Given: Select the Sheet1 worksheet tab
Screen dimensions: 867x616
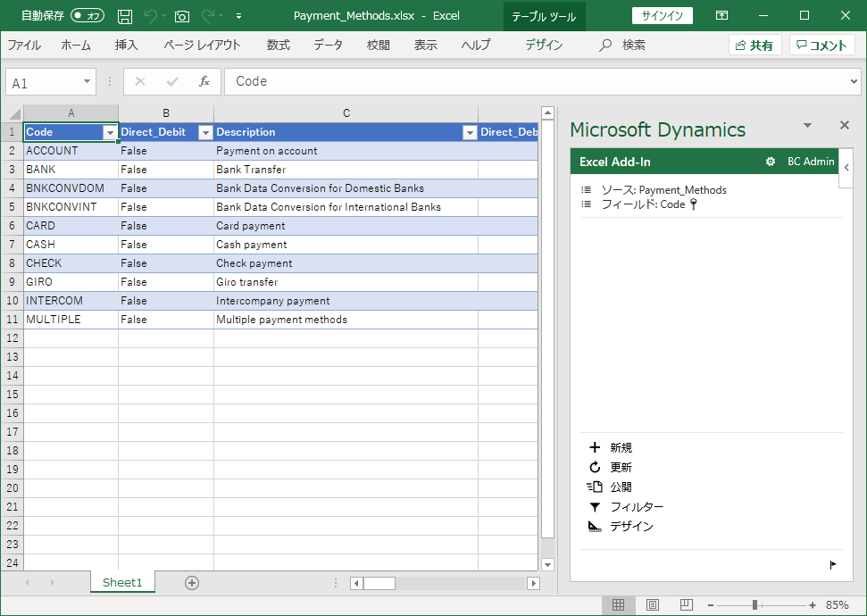Looking at the screenshot, I should [x=122, y=582].
